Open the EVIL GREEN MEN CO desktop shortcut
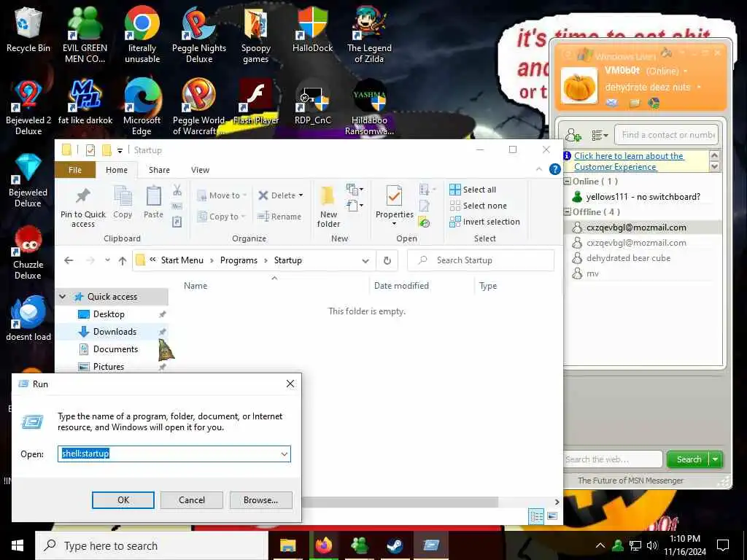 click(x=85, y=35)
